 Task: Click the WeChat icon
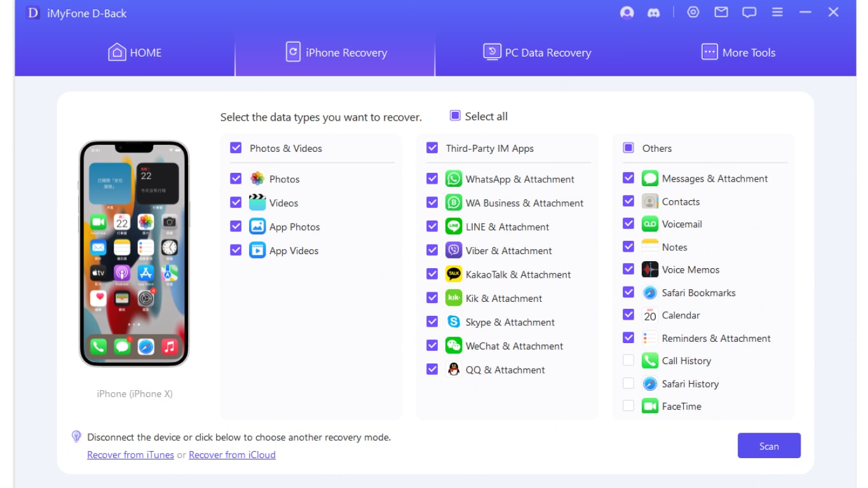coord(453,346)
